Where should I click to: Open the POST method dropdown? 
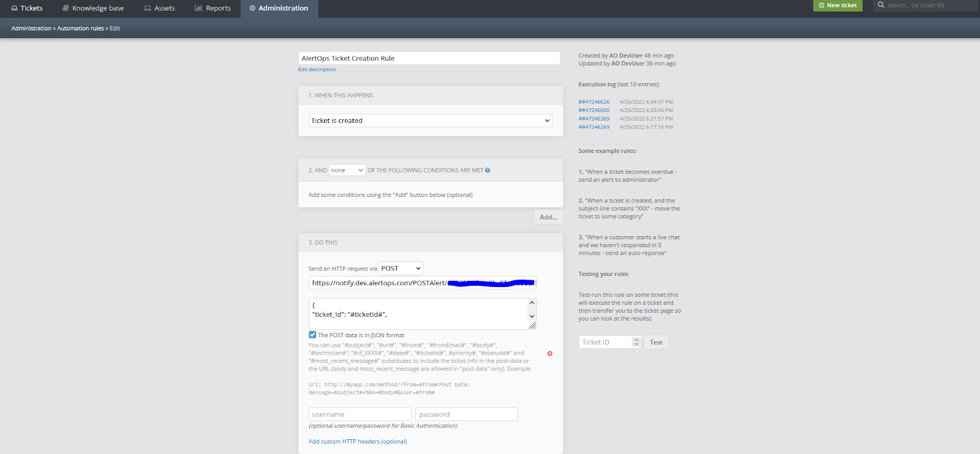click(401, 269)
